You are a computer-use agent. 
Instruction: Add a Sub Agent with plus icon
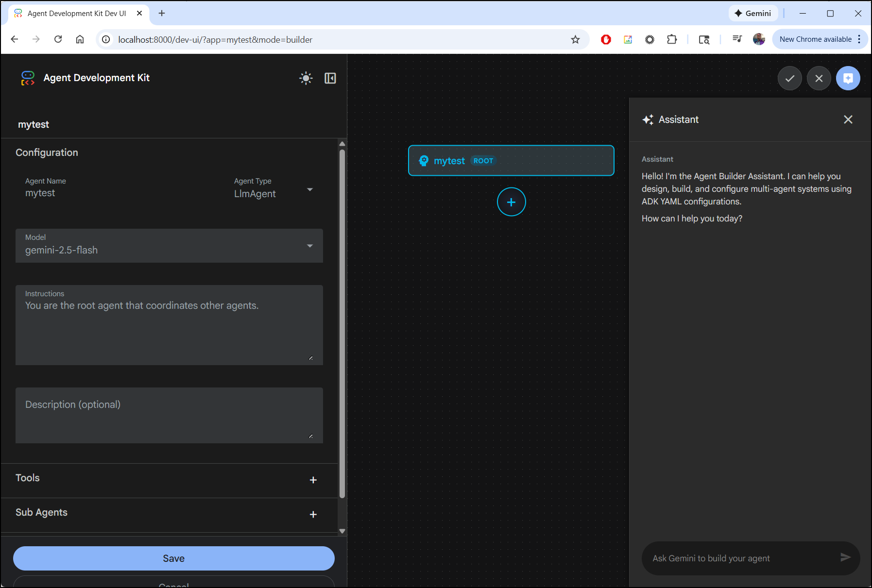click(x=313, y=514)
